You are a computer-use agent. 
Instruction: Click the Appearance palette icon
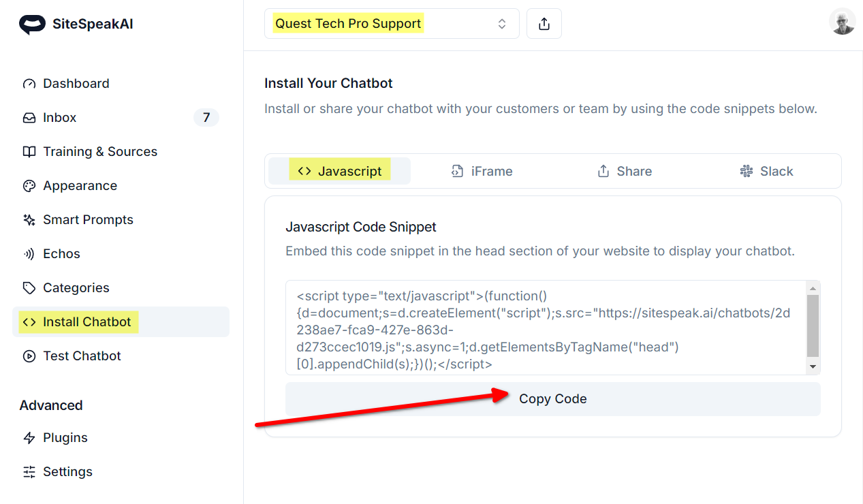point(29,186)
